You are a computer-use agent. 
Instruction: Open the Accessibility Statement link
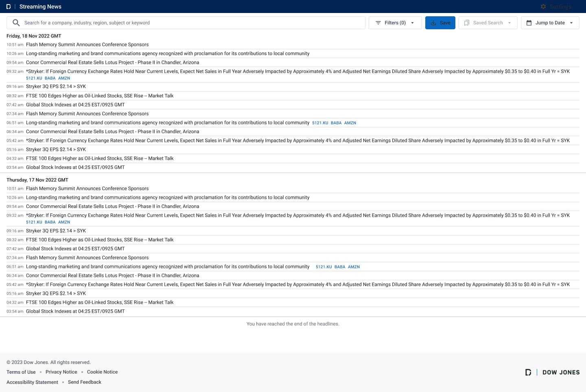33,382
